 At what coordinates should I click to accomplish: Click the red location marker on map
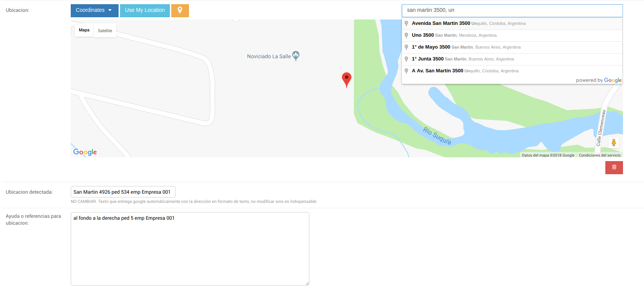tap(346, 80)
